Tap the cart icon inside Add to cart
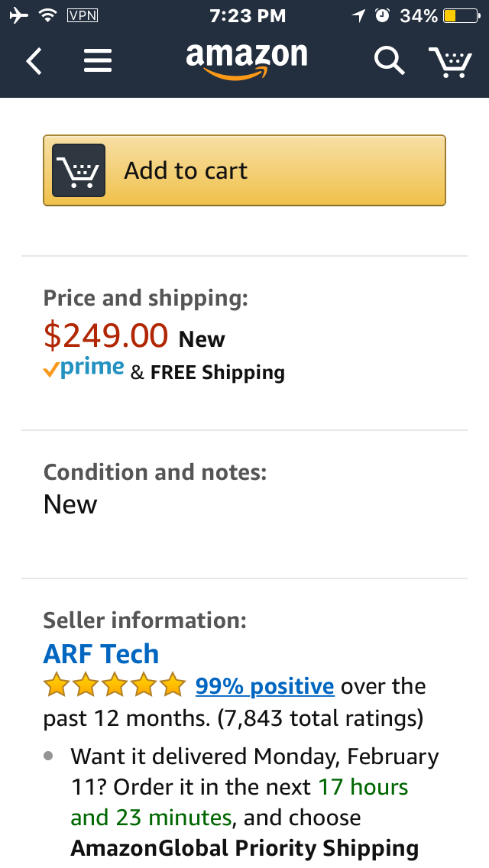The width and height of the screenshot is (489, 868). tap(79, 170)
